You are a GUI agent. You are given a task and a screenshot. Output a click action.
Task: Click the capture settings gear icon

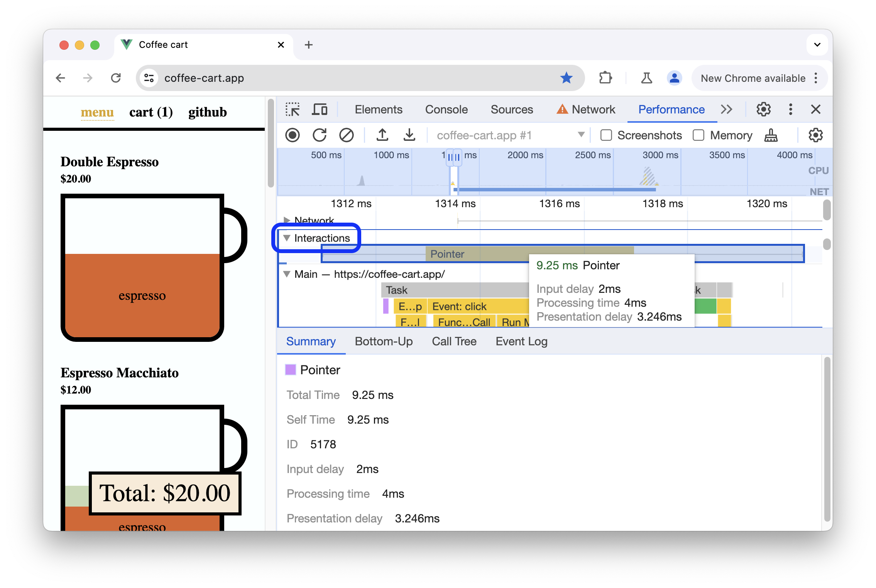[816, 135]
